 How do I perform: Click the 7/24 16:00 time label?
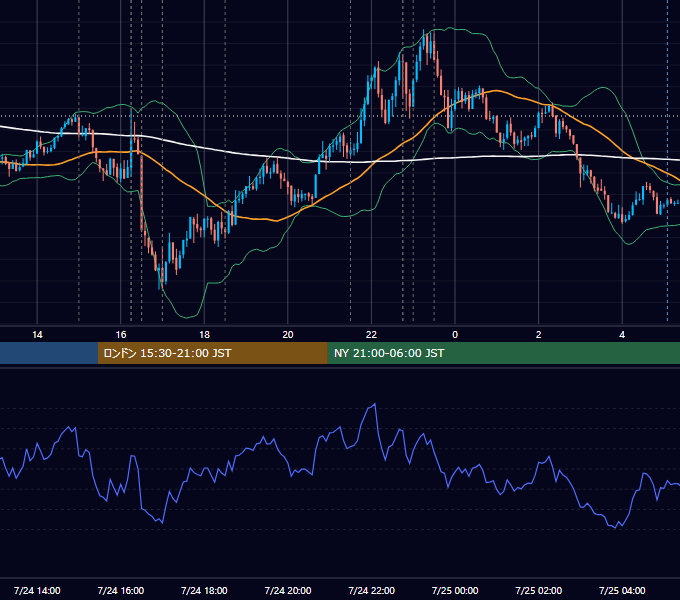tap(121, 590)
